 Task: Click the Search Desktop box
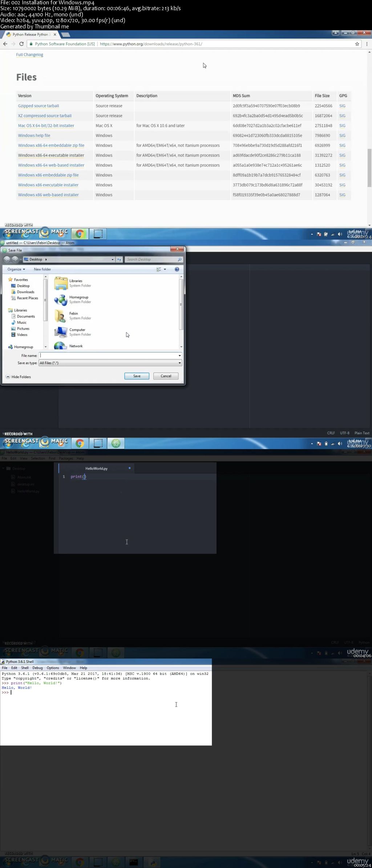154,259
